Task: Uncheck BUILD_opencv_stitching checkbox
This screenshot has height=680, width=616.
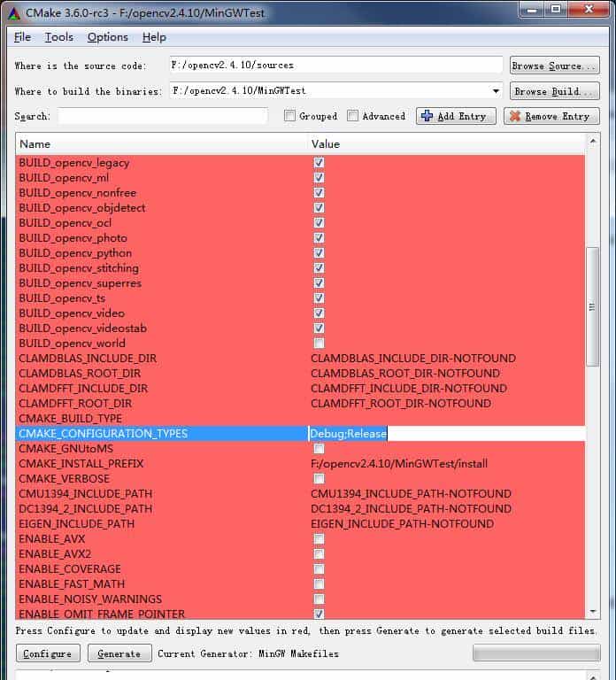Action: pos(319,268)
